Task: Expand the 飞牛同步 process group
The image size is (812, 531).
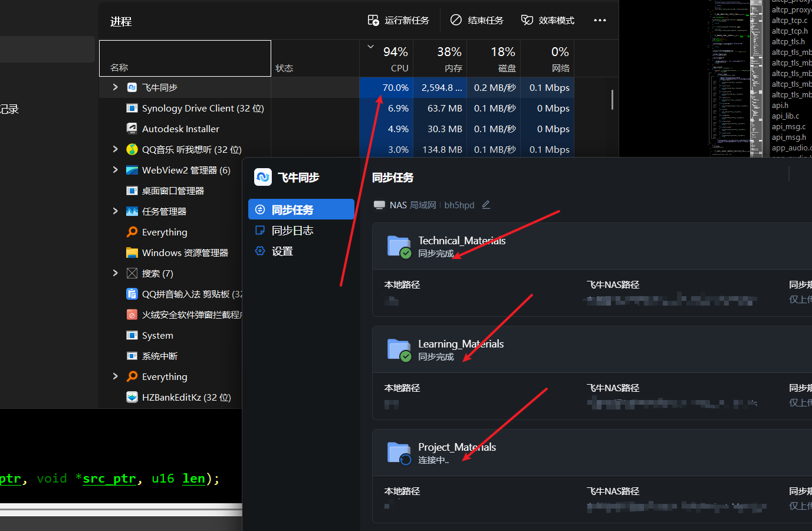Action: 115,87
